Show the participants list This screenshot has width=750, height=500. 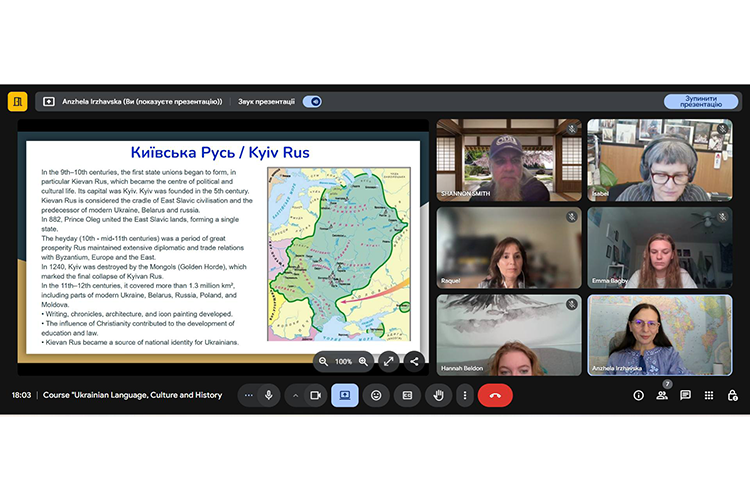coord(661,395)
